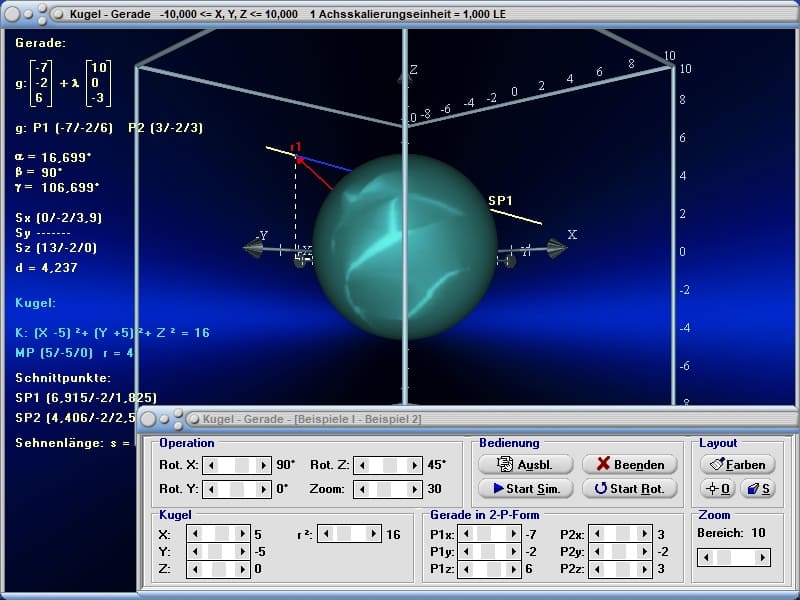Increase Rot. Z with right arrow
The height and width of the screenshot is (600, 800).
414,465
